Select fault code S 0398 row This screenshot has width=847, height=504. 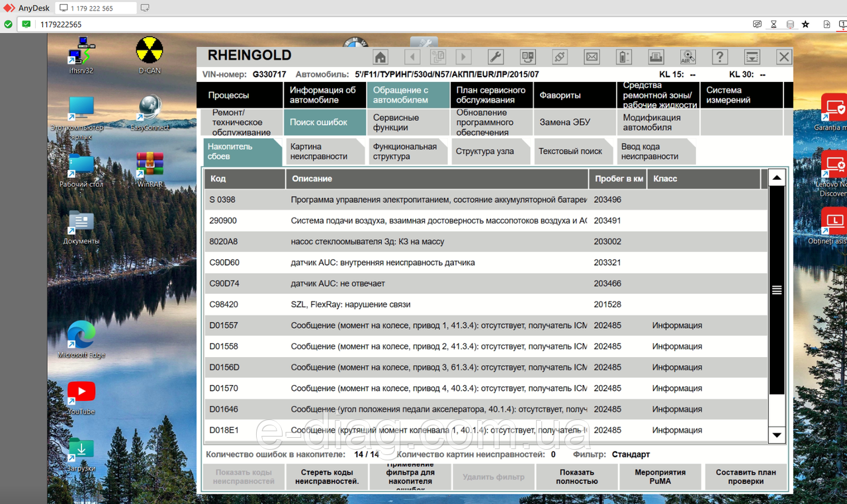[486, 200]
